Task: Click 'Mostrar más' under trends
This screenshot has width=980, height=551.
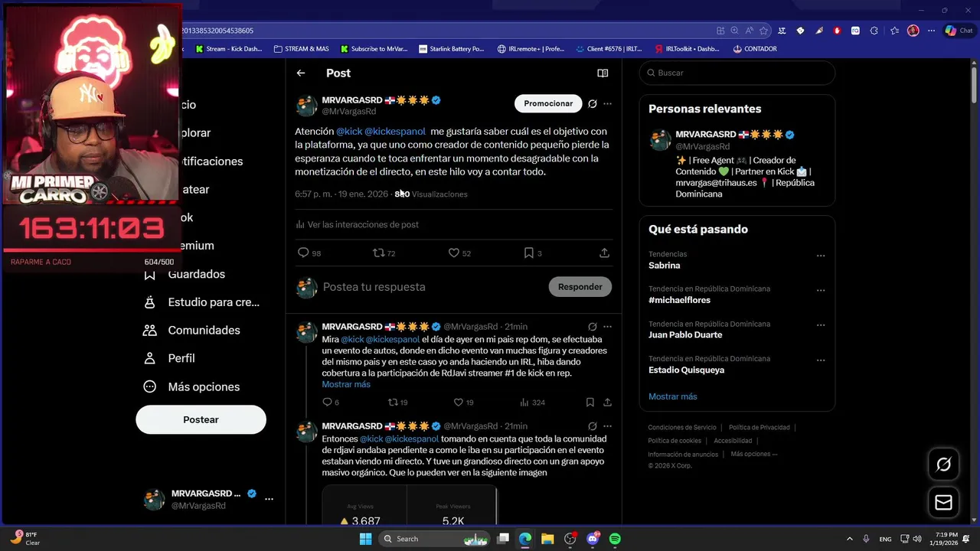Action: coord(672,396)
